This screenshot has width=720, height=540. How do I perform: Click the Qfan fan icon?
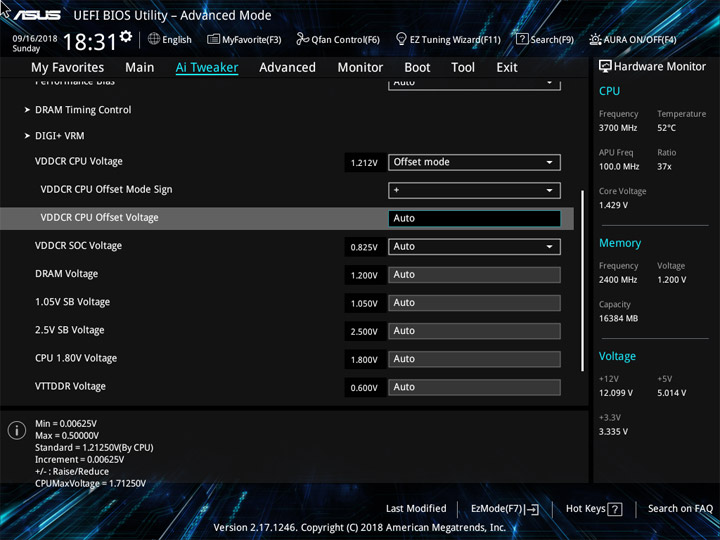[x=302, y=39]
